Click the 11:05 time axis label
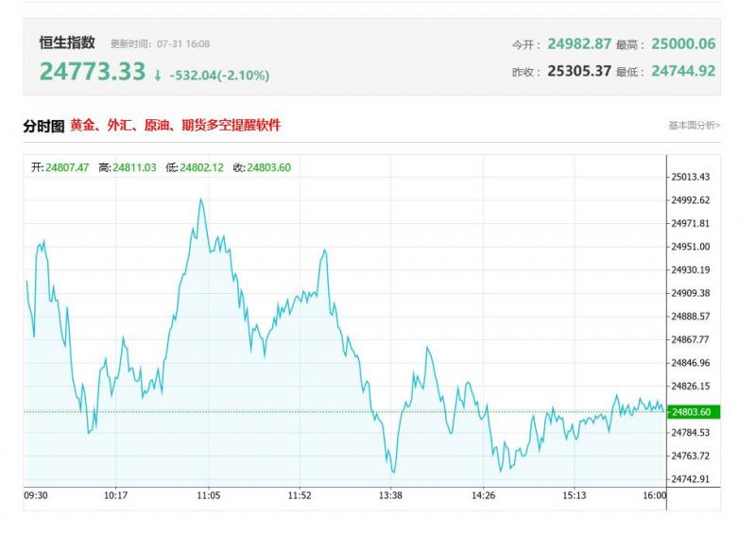 (x=208, y=495)
